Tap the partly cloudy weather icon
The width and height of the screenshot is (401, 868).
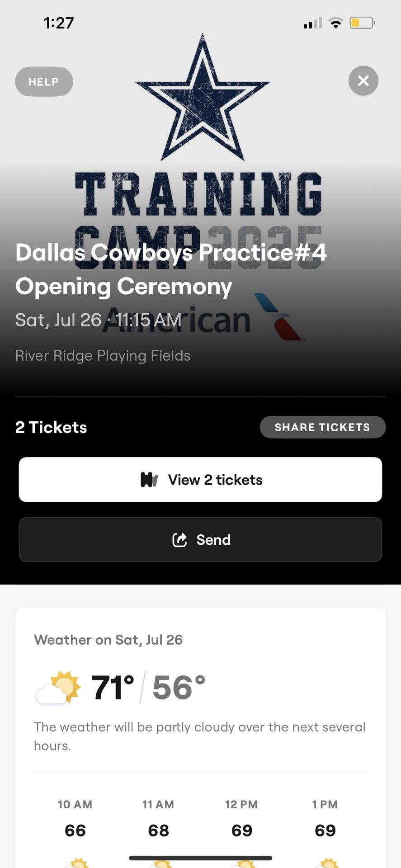59,688
